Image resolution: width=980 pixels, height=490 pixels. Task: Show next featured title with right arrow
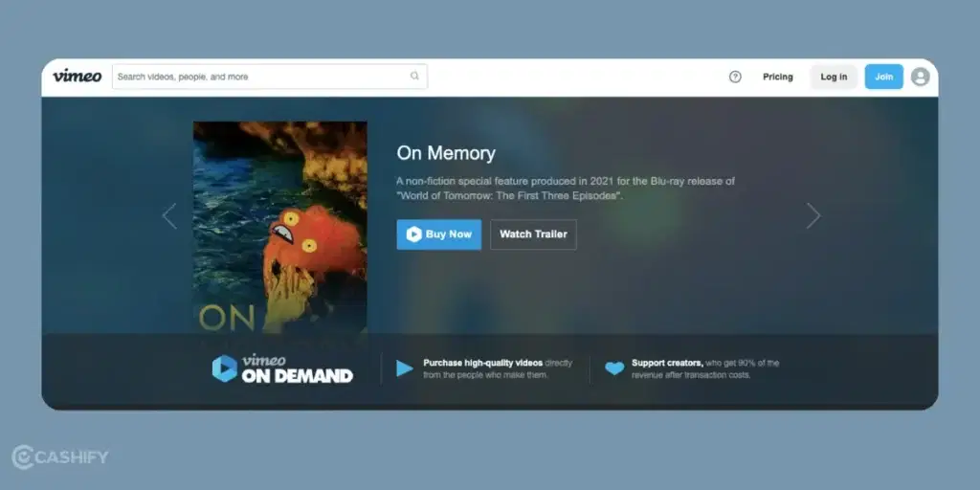click(x=813, y=216)
